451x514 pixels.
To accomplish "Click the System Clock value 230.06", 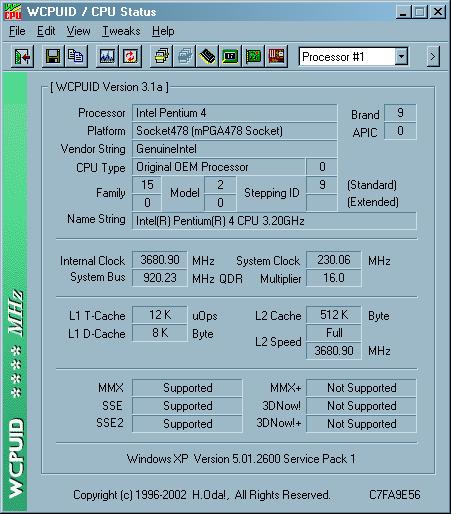I will (334, 260).
